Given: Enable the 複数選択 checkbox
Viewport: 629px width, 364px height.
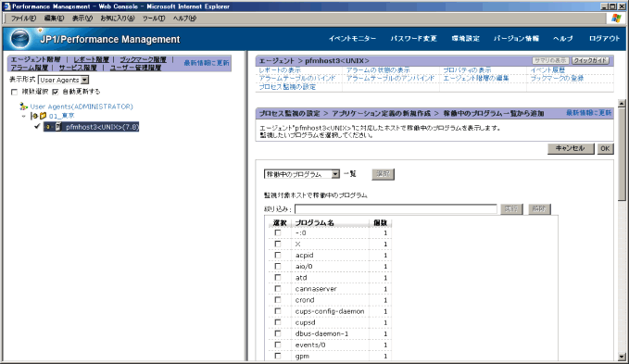Looking at the screenshot, I should 15,92.
